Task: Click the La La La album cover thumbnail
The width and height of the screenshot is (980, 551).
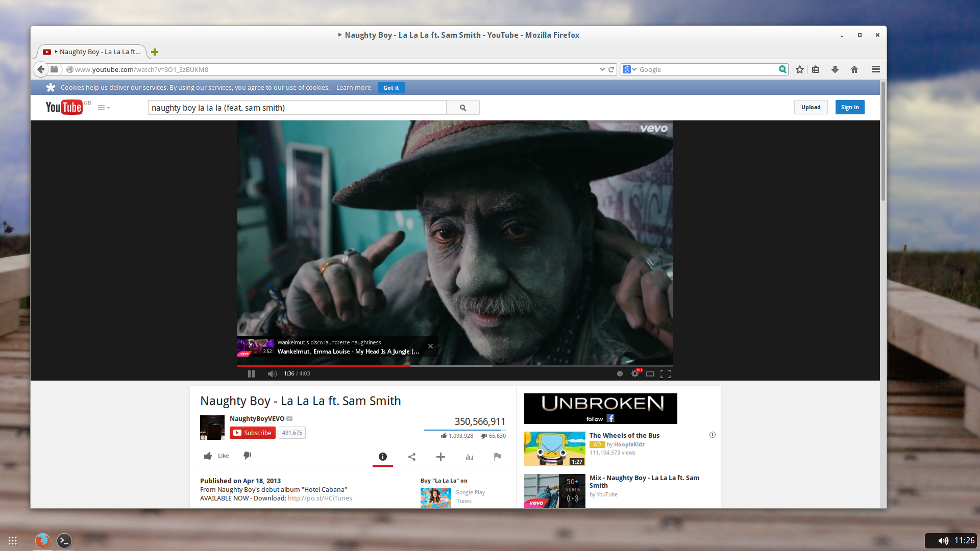Action: tap(436, 498)
